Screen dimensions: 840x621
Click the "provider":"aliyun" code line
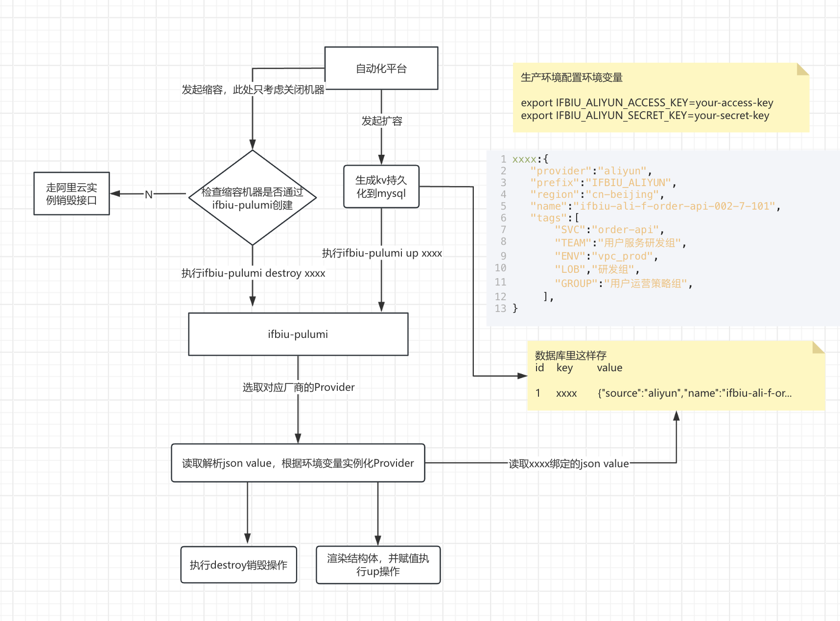tap(591, 171)
